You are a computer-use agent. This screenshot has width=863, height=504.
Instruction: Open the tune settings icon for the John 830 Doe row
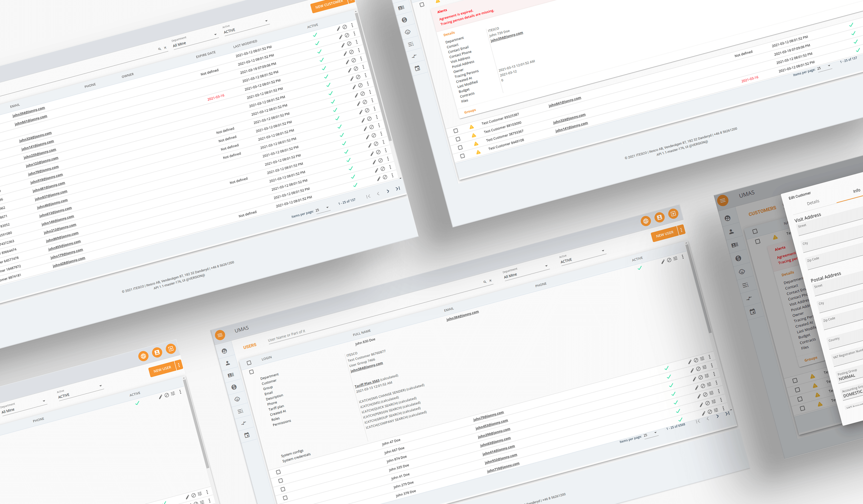[675, 259]
